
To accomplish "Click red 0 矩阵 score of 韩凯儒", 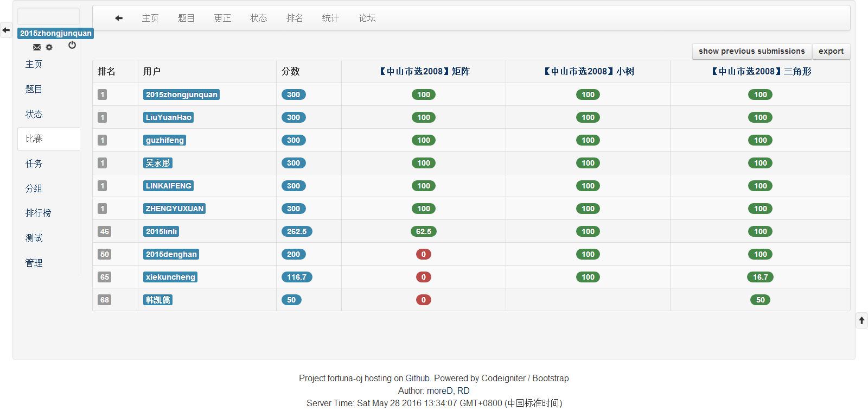I will pos(424,300).
